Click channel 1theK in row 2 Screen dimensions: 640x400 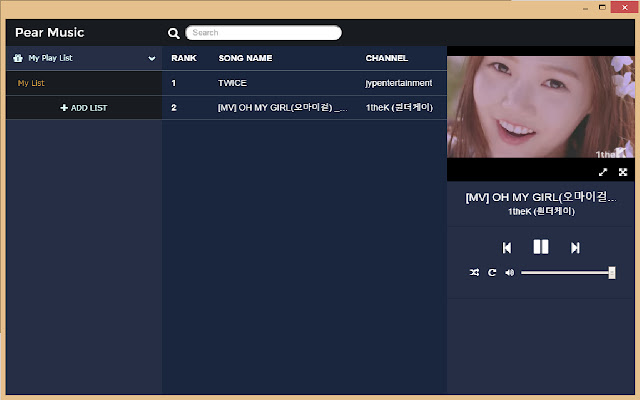[399, 107]
